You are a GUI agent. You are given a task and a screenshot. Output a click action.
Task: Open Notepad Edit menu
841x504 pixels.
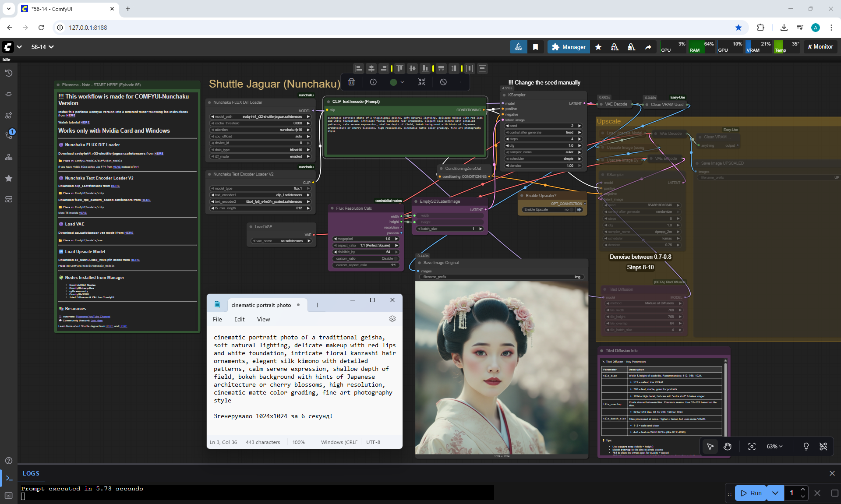point(239,319)
